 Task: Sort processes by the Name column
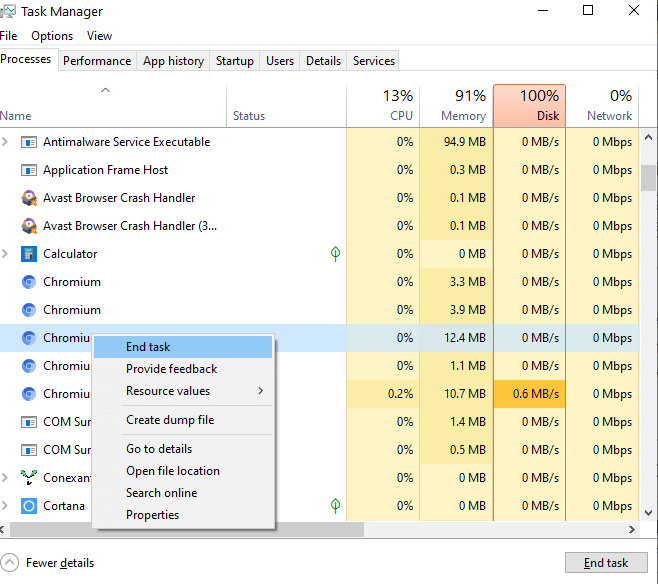pos(113,107)
